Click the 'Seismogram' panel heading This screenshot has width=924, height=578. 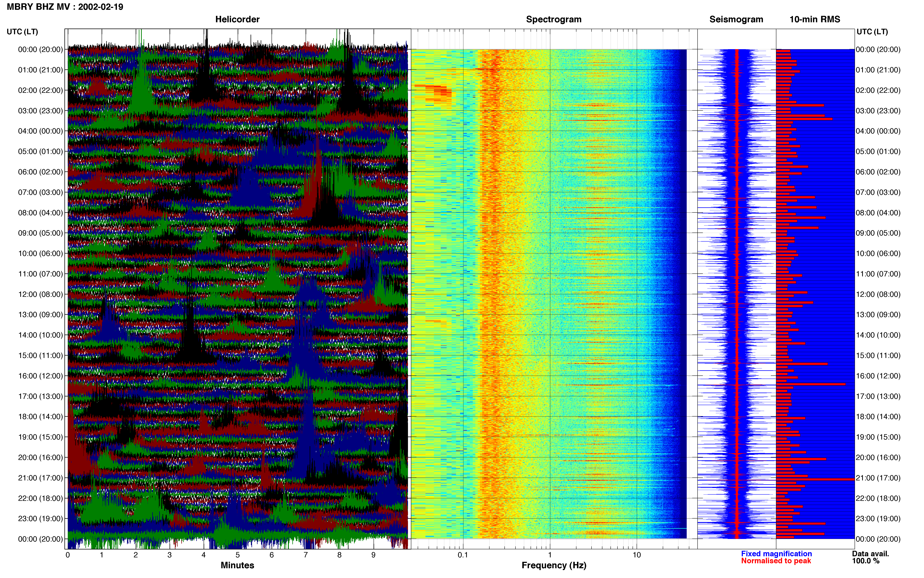736,20
